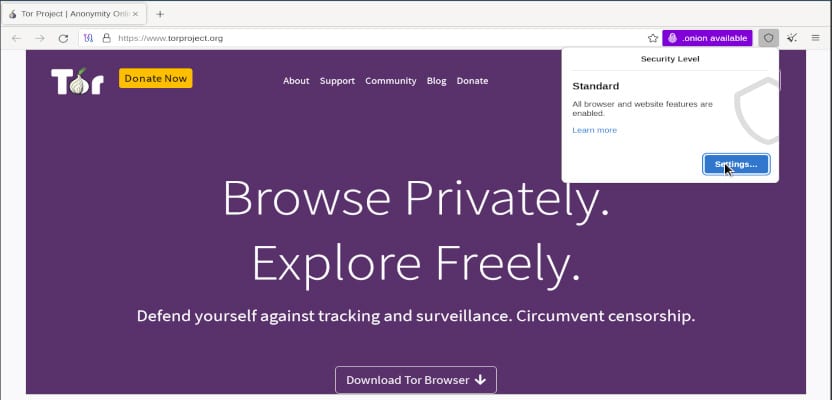Screen dimensions: 832x400
Task: Open the hamburger application menu
Action: (816, 38)
